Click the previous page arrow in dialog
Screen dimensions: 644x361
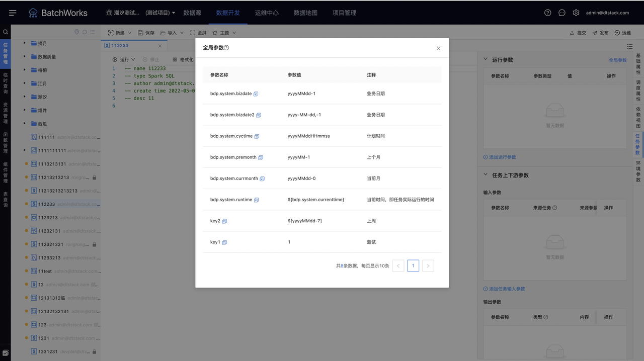[x=398, y=265]
